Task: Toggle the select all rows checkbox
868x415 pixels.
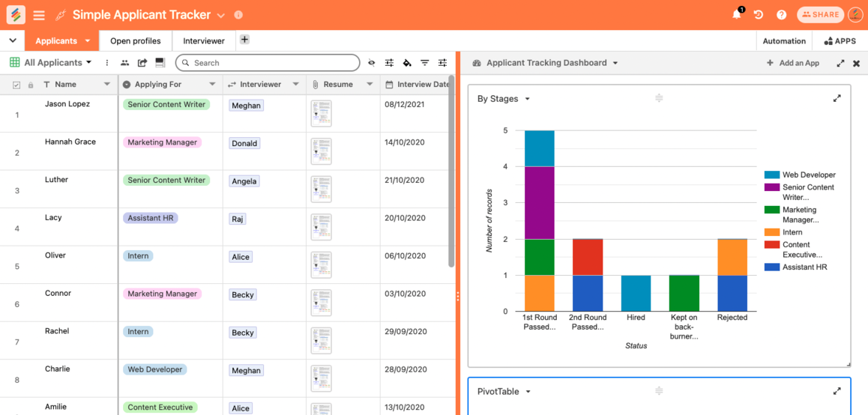Action: click(x=17, y=85)
